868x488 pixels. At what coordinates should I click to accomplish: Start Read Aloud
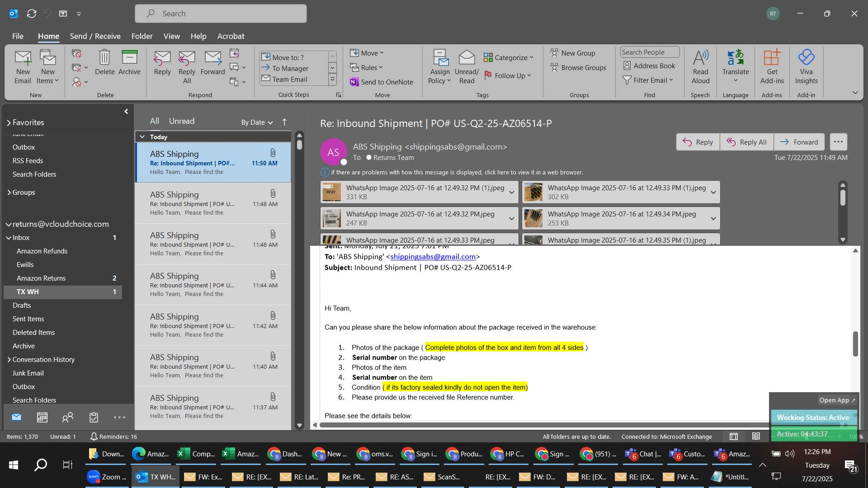(x=700, y=67)
